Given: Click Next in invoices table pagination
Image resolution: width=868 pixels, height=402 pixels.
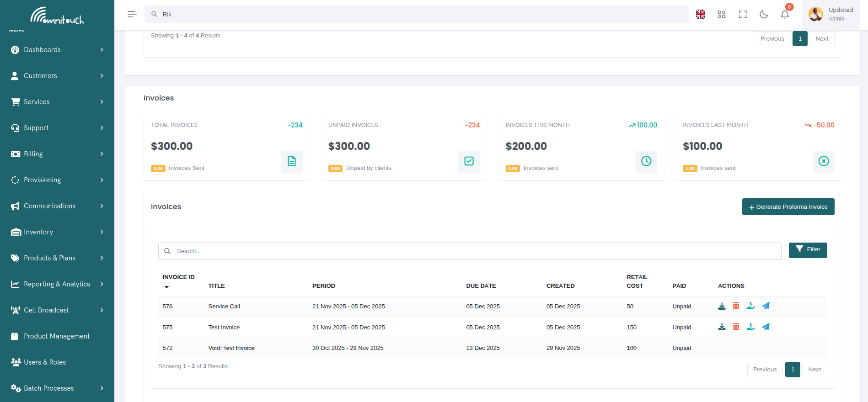Looking at the screenshot, I should (x=814, y=370).
